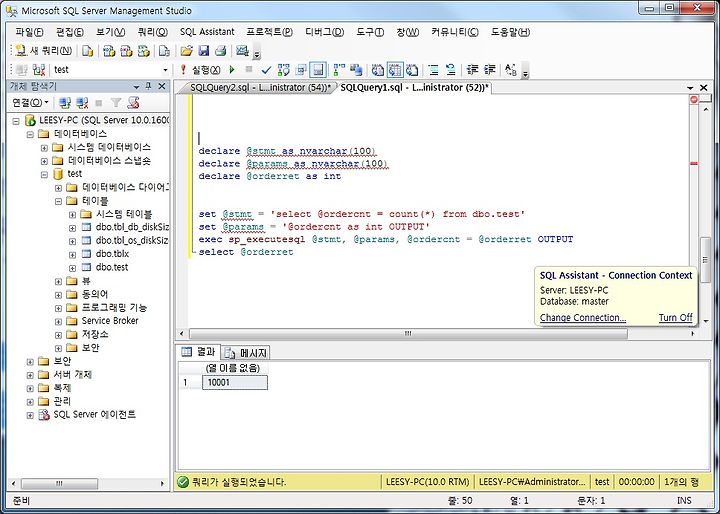
Task: Click the 새 쿼리 (New Query) button
Action: (x=44, y=51)
